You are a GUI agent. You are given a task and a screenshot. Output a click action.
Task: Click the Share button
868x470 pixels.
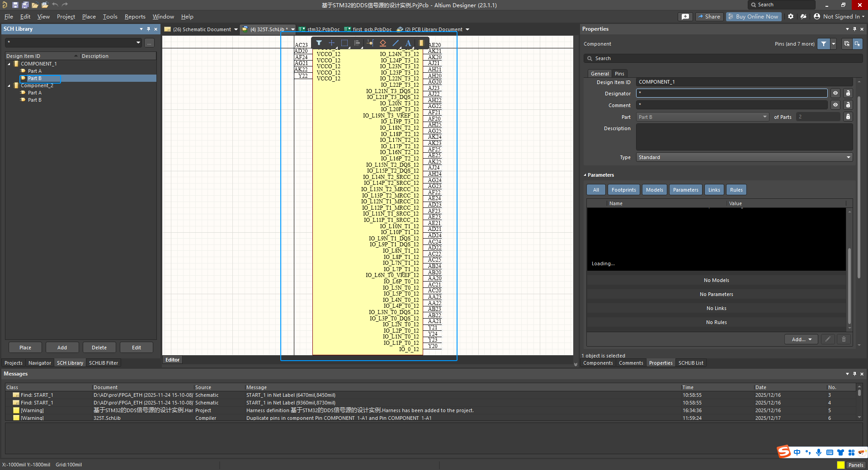click(x=709, y=16)
